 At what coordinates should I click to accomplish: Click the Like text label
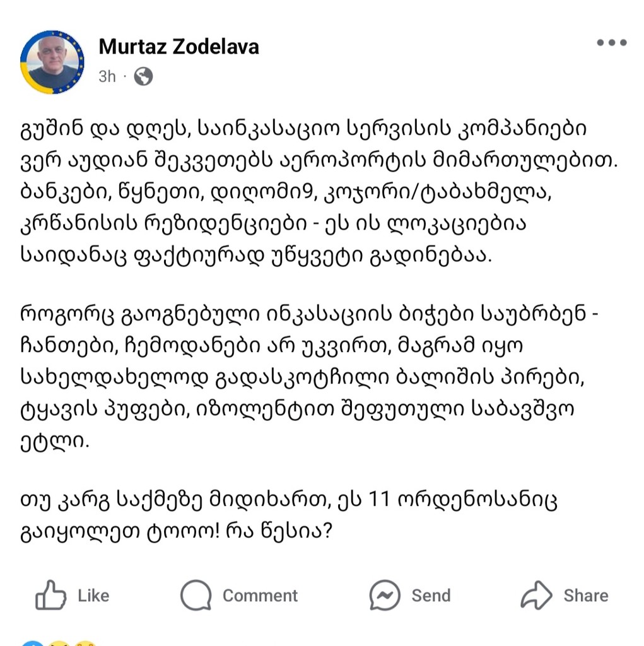[x=93, y=596]
